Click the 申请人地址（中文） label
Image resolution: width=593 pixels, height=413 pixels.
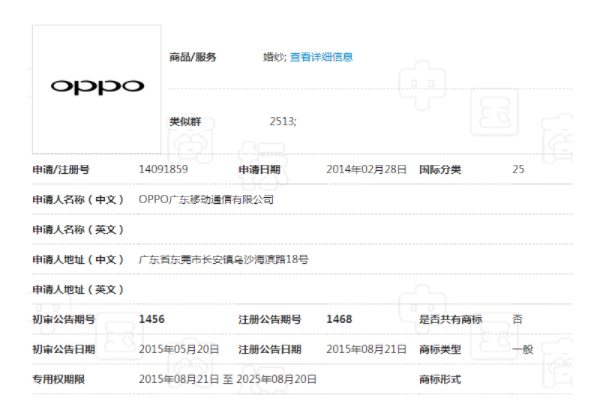pyautogui.click(x=78, y=259)
